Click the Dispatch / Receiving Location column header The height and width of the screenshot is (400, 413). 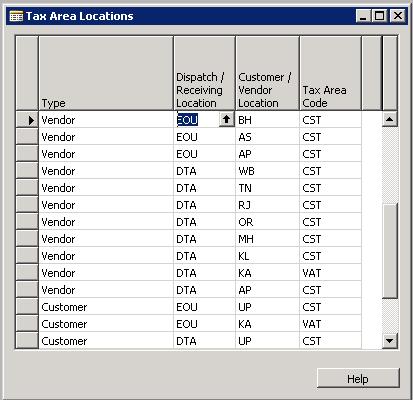[x=204, y=73]
